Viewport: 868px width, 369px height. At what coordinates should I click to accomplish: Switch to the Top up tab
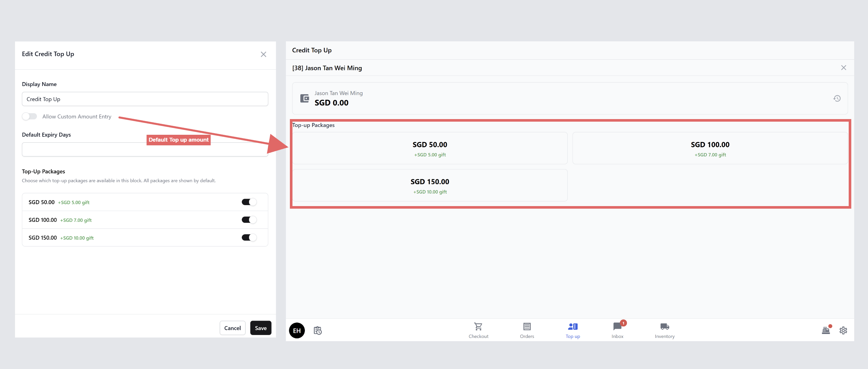tap(573, 329)
